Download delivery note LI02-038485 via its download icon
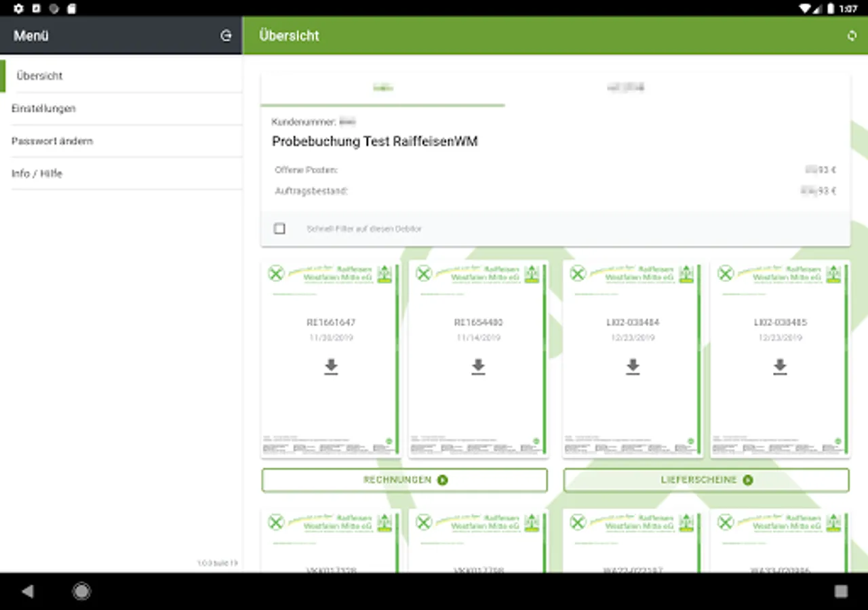 [x=781, y=367]
